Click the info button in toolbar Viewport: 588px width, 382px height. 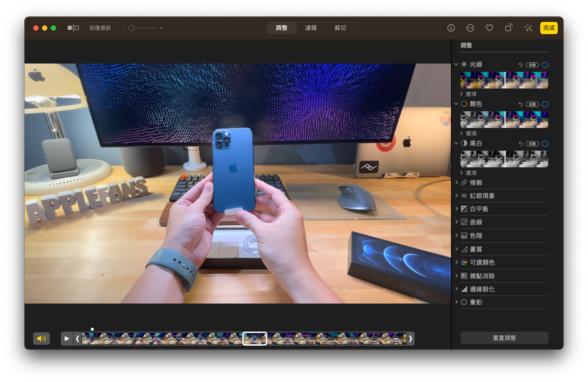coord(451,28)
